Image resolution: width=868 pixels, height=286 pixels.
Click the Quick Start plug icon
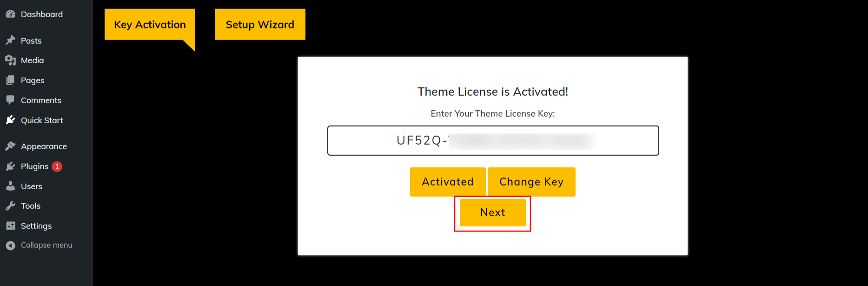[x=10, y=120]
